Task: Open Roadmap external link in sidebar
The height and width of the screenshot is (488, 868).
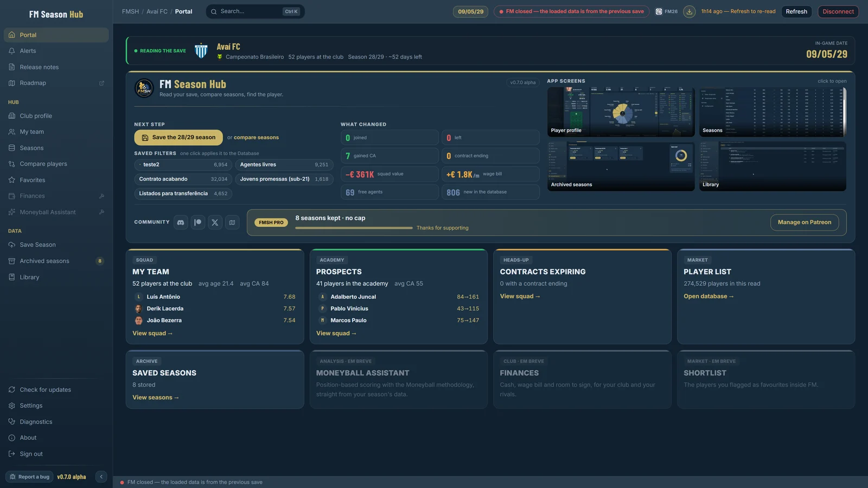Action: tap(56, 83)
